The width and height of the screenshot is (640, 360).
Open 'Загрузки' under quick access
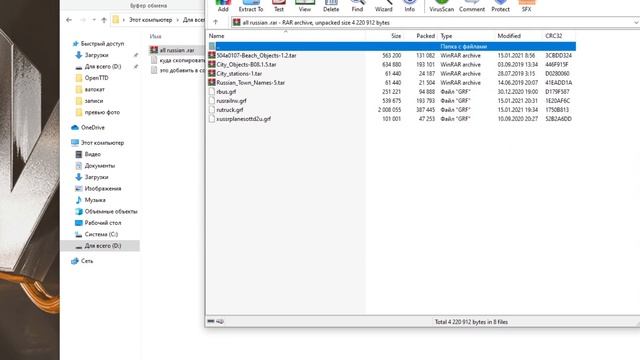[96, 55]
